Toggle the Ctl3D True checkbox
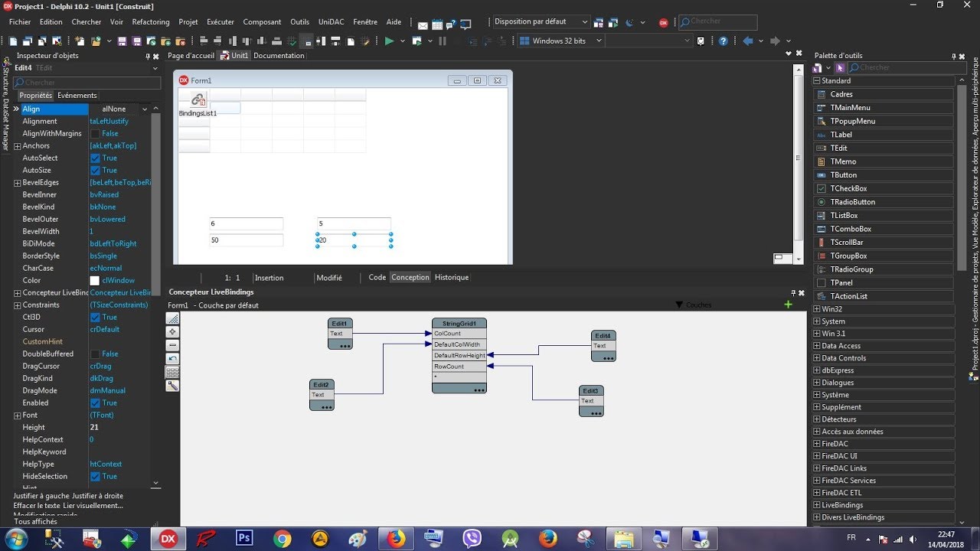Screen dimensions: 980x551 (95, 318)
